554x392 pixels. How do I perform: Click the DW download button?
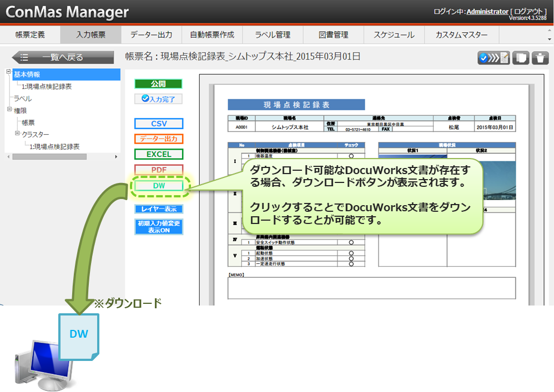tap(159, 185)
